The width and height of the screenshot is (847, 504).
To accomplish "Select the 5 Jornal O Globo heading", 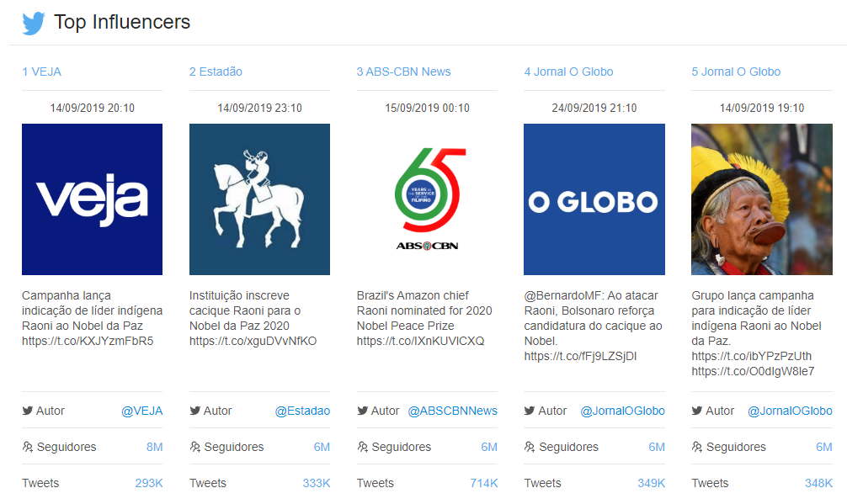I will click(x=736, y=72).
